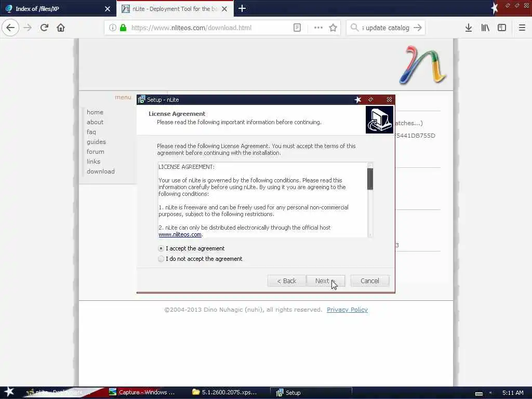
Task: Open the 5.1.2600.2075.xps folder taskbar item
Action: pos(225,392)
